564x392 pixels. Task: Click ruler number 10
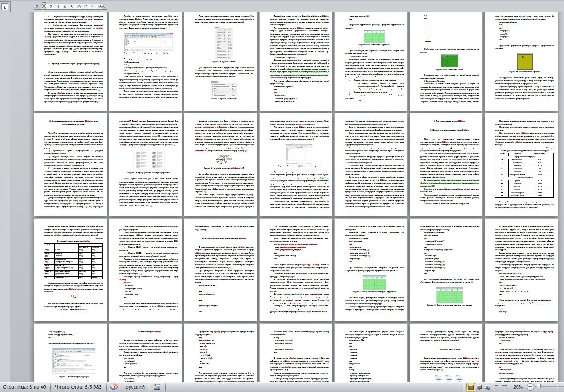click(78, 7)
